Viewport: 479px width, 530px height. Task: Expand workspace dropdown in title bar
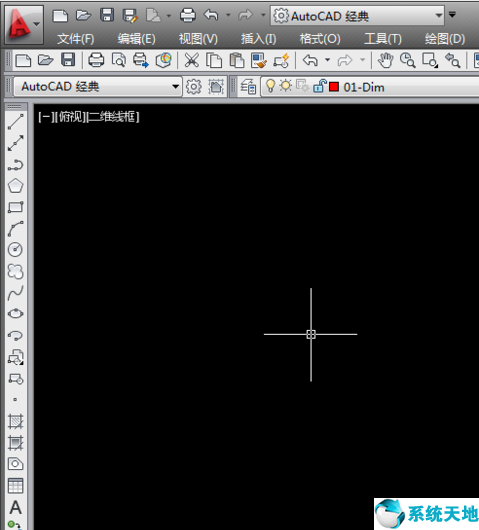tap(438, 16)
